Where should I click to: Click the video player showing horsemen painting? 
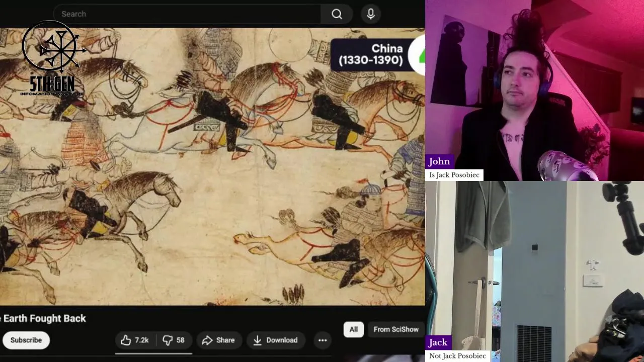[212, 166]
